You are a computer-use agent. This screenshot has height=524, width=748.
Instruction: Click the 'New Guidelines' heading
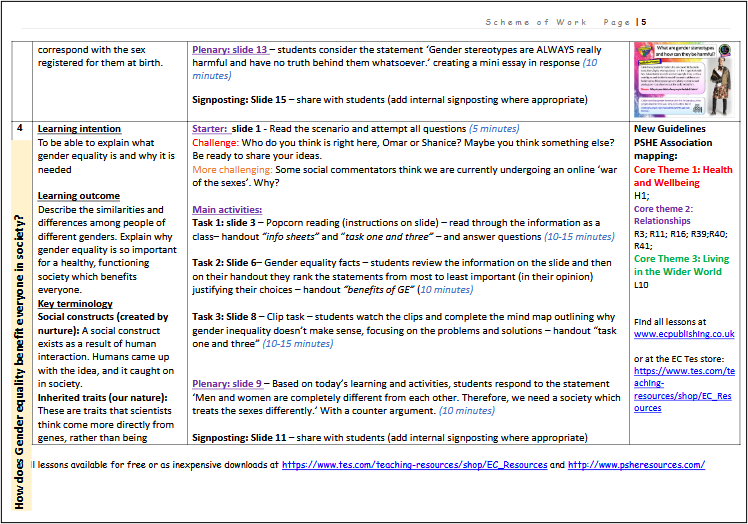[670, 129]
